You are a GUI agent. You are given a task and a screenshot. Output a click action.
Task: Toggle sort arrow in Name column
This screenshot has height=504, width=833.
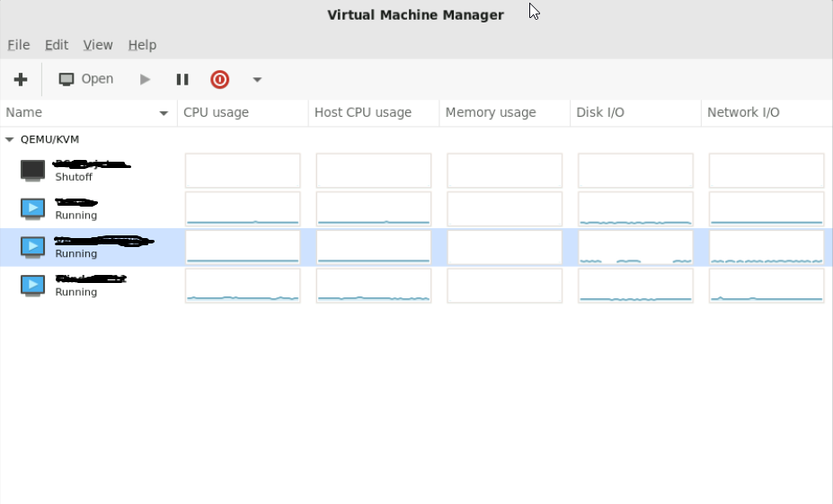tap(164, 113)
